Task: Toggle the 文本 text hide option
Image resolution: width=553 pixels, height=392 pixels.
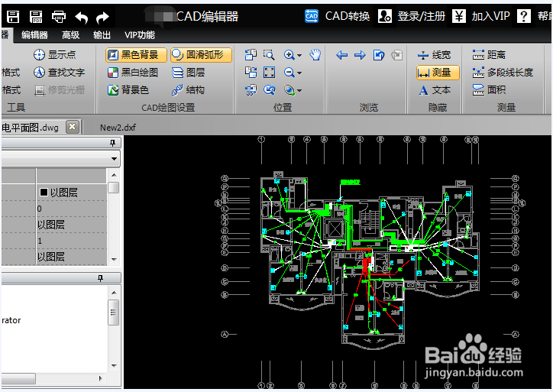Action: click(x=434, y=90)
